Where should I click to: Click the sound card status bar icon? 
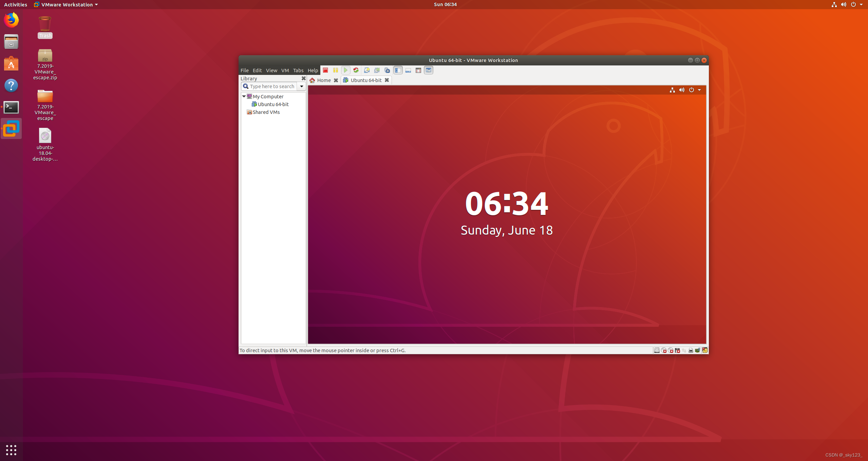[698, 350]
